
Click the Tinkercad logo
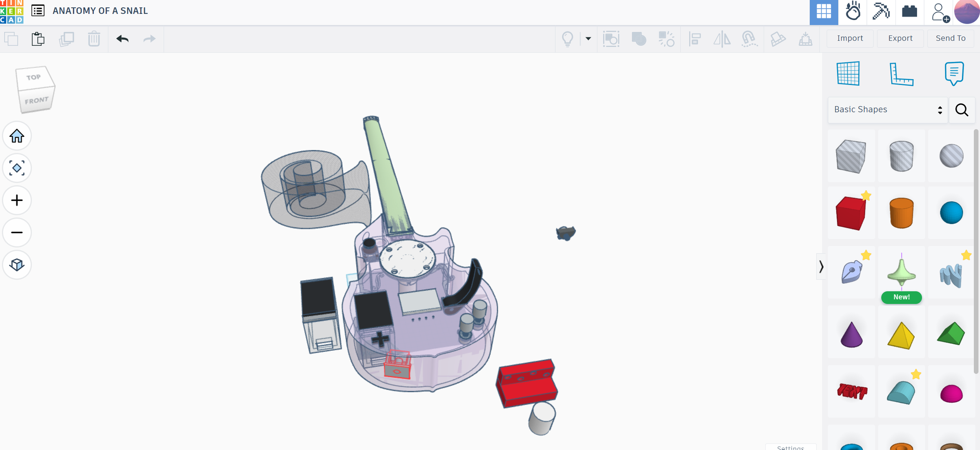point(11,11)
